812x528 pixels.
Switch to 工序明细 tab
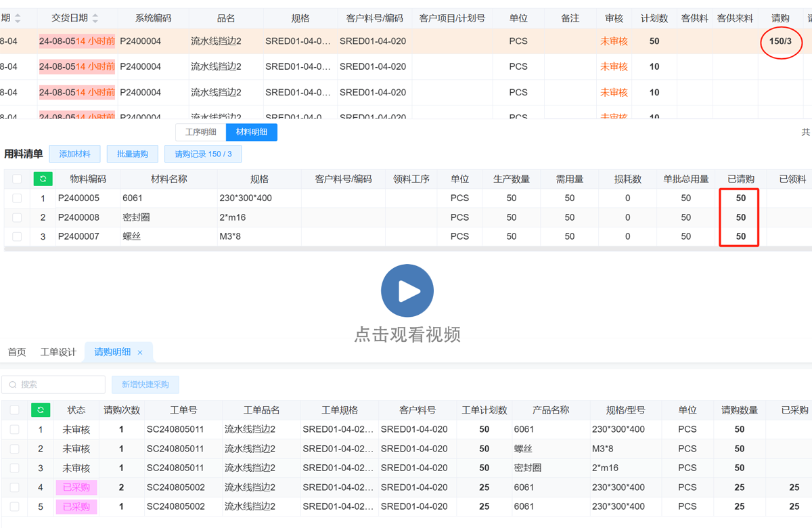[x=201, y=132]
